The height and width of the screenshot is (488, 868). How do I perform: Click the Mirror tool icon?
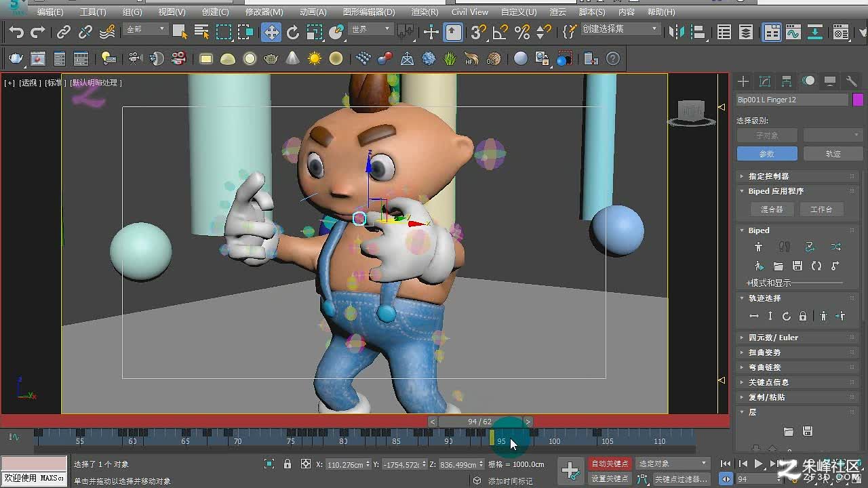[676, 32]
